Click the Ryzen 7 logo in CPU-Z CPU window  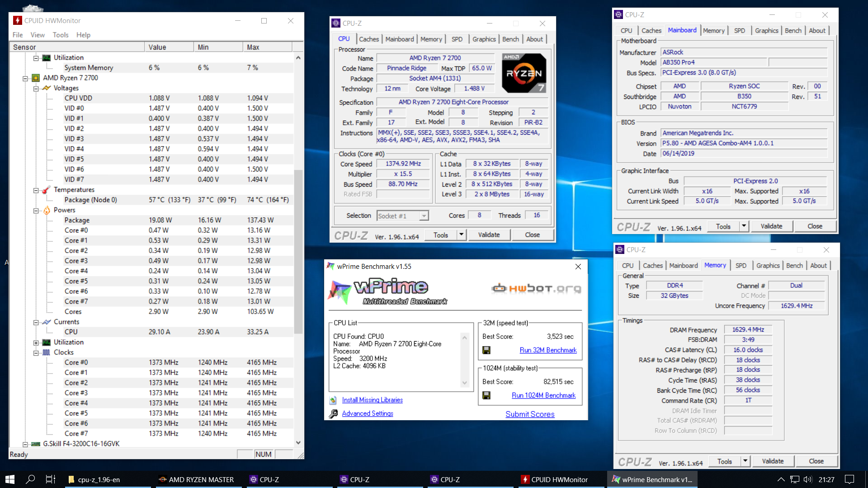coord(524,73)
